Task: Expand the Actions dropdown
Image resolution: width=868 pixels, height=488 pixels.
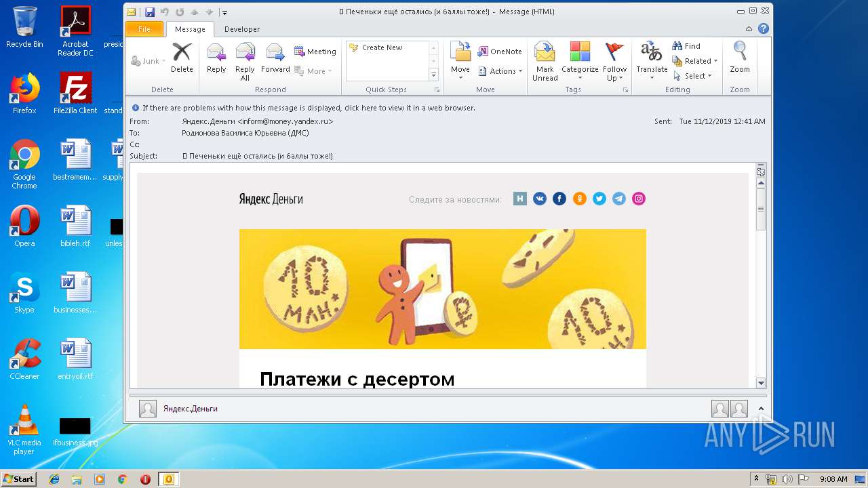Action: 500,71
